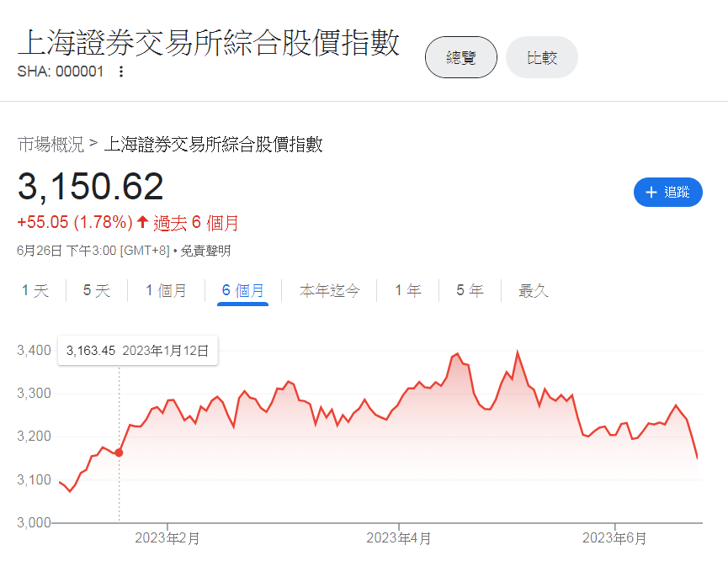
Task: Switch to the 最久 max range tab
Action: [x=533, y=291]
